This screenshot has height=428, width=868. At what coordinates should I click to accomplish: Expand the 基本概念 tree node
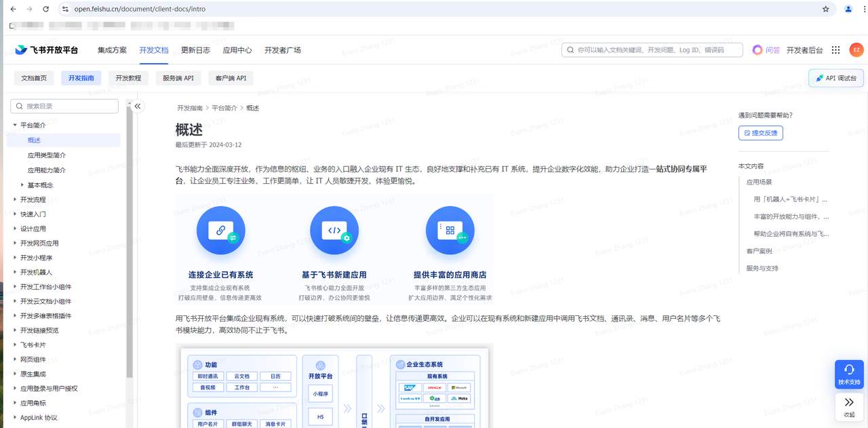(x=22, y=185)
